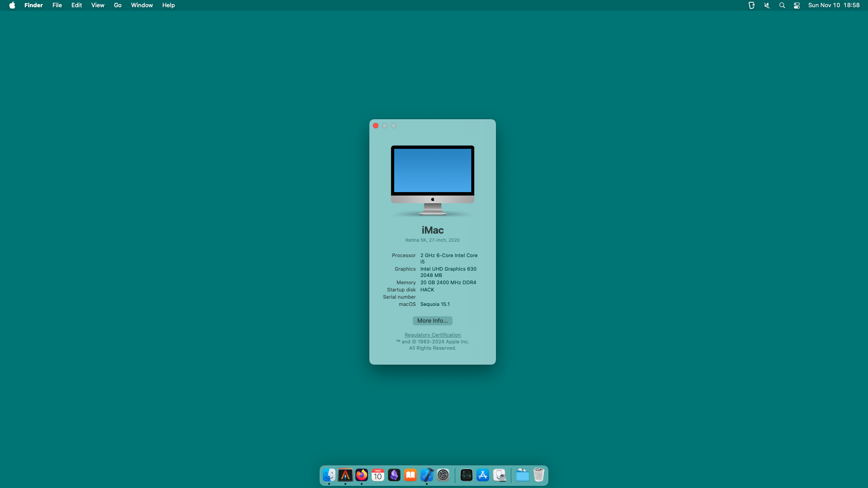868x488 pixels.
Task: Click the 'macOS' label
Action: pyautogui.click(x=407, y=304)
